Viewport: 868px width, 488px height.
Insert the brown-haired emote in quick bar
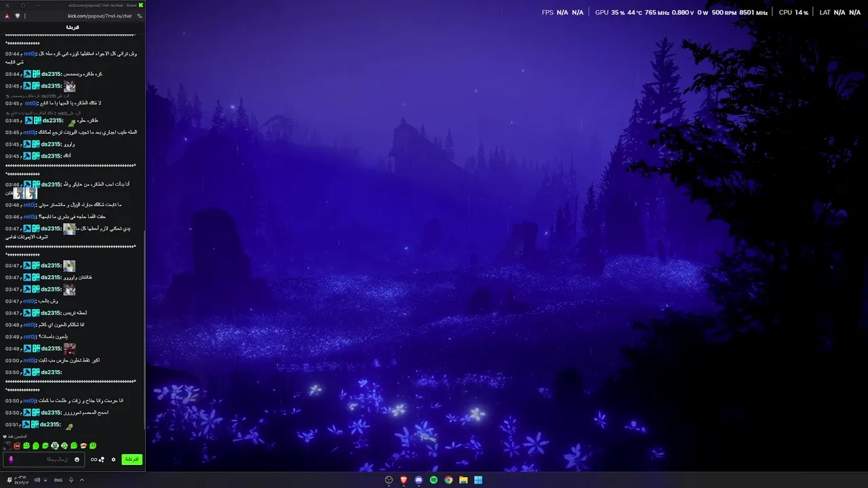(x=83, y=446)
